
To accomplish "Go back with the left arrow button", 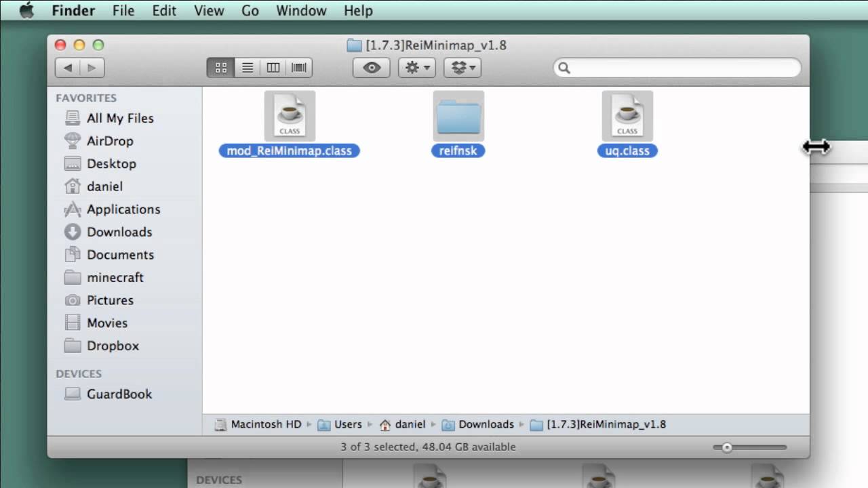I will [68, 67].
